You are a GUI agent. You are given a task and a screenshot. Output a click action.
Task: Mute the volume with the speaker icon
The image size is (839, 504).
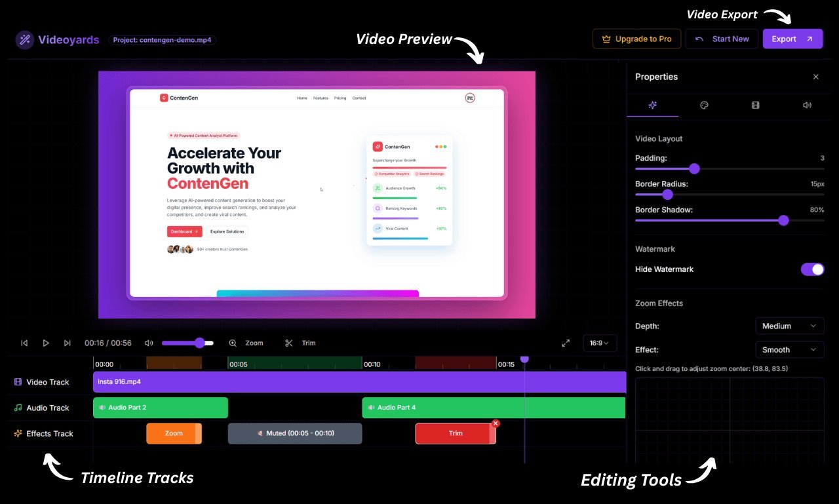click(x=149, y=343)
